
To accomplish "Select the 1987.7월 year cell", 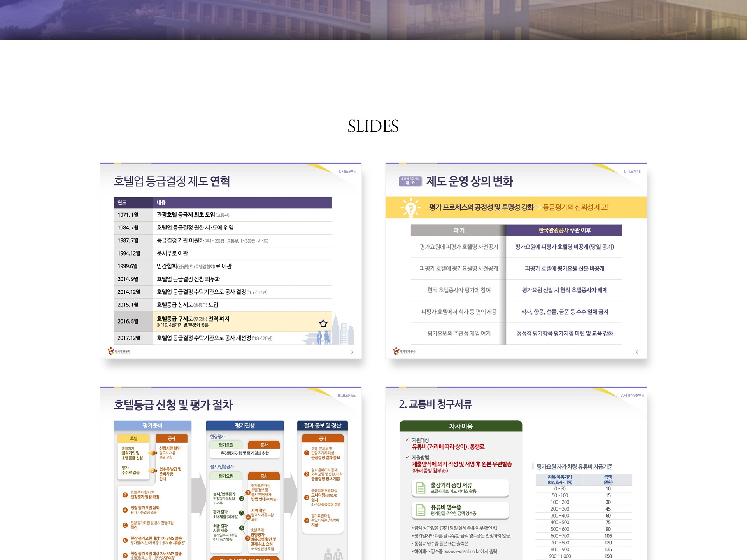I will coord(133,240).
